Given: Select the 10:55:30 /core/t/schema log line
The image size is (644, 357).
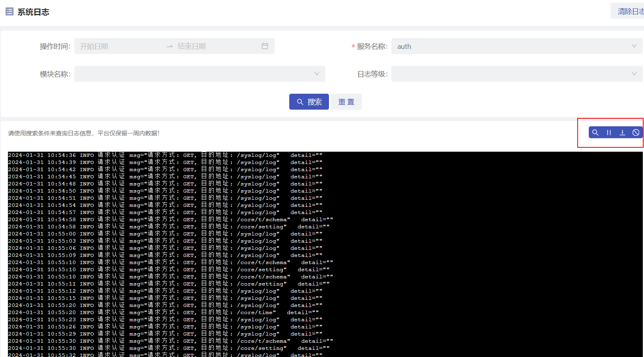Looking at the screenshot, I should pos(170,341).
